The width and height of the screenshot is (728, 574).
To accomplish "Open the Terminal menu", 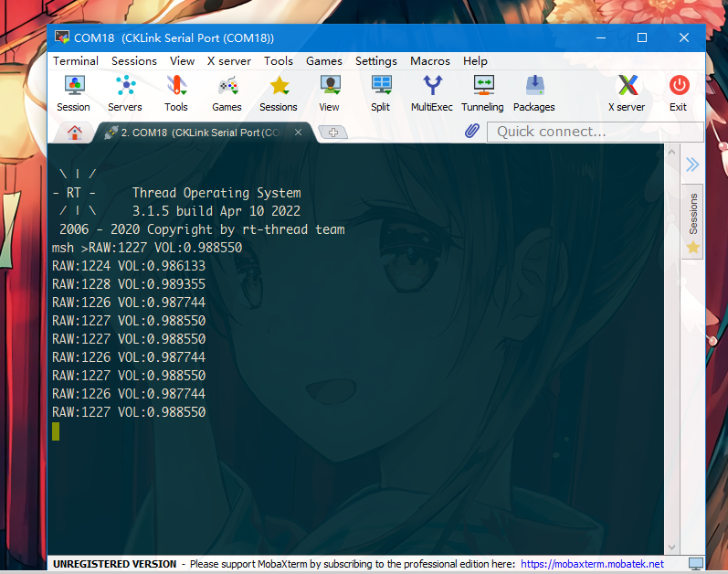I will point(76,61).
